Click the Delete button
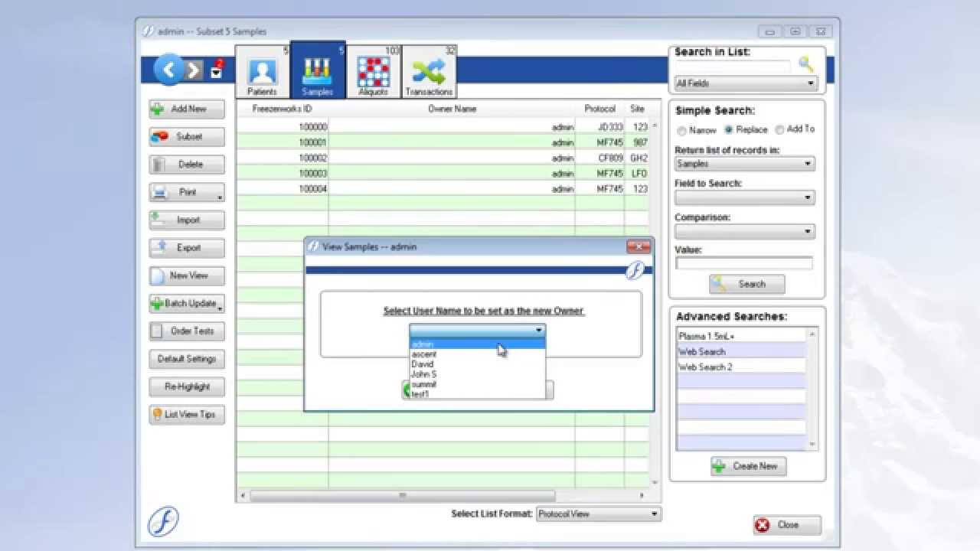Screen dimensions: 980x551 pos(188,165)
